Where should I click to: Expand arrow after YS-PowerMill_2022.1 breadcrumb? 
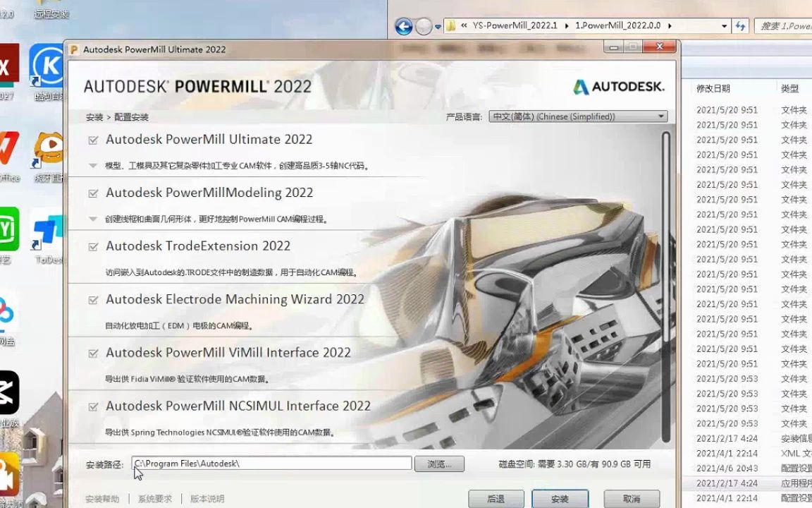pyautogui.click(x=566, y=25)
